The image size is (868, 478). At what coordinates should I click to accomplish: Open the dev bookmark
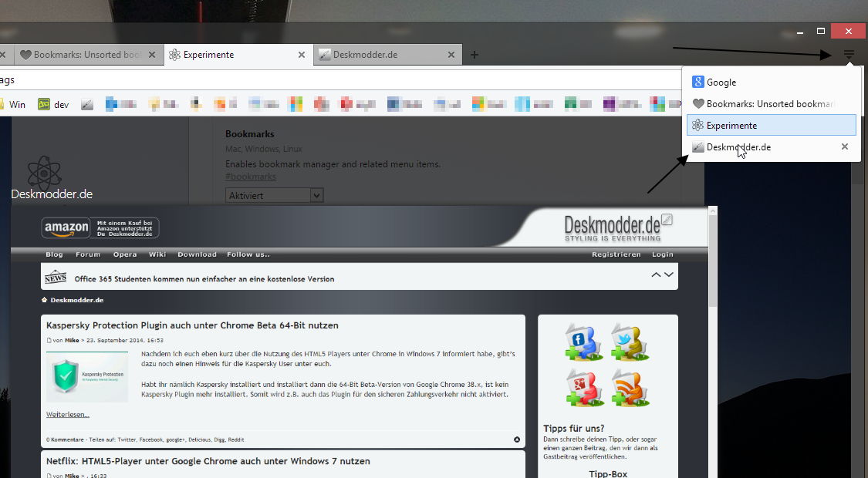53,104
